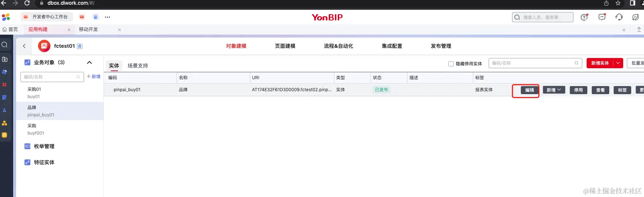Screen dimensions: 644x197
Task: Open the blue document shortcut icon
Action: (95, 17)
